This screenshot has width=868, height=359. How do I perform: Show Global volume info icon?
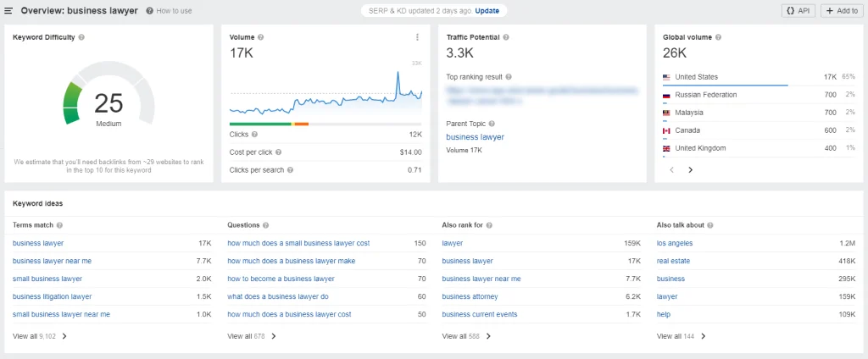[x=718, y=37]
